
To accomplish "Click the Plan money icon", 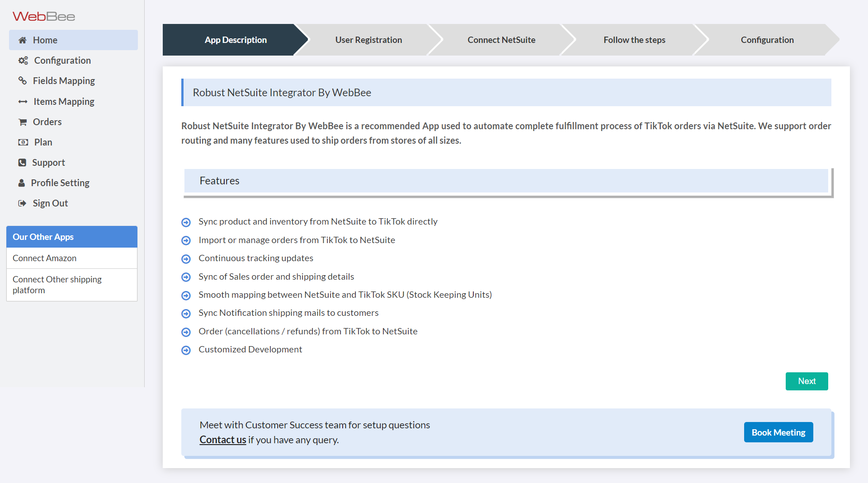I will pos(23,142).
